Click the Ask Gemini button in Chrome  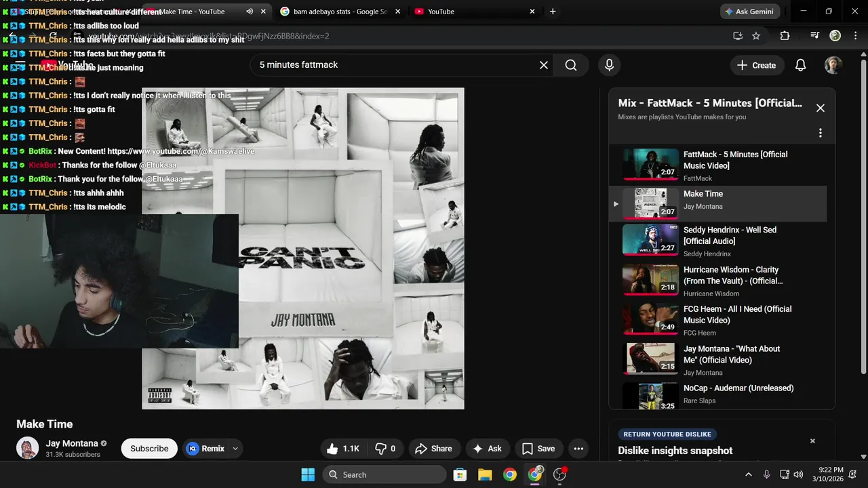[749, 12]
